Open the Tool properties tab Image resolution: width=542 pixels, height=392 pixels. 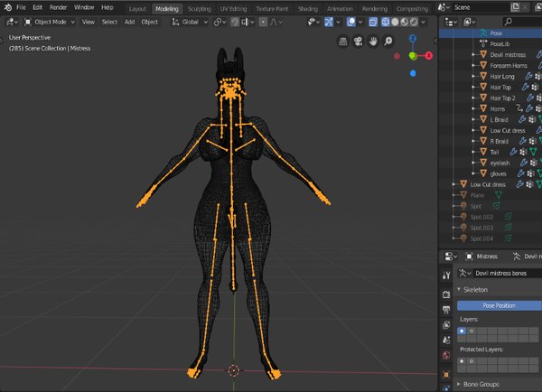pyautogui.click(x=446, y=275)
